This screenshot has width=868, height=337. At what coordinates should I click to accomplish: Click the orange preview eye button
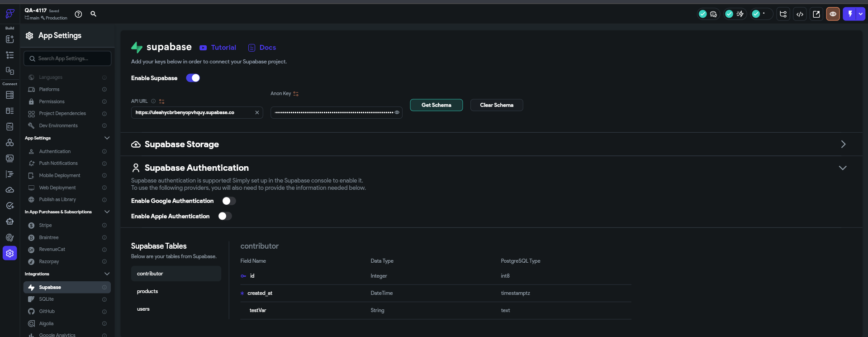pos(833,14)
